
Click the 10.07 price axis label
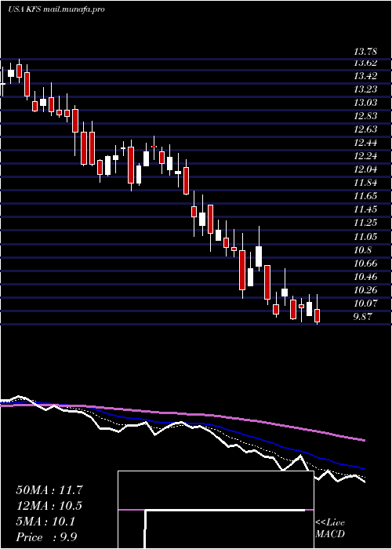click(x=365, y=304)
